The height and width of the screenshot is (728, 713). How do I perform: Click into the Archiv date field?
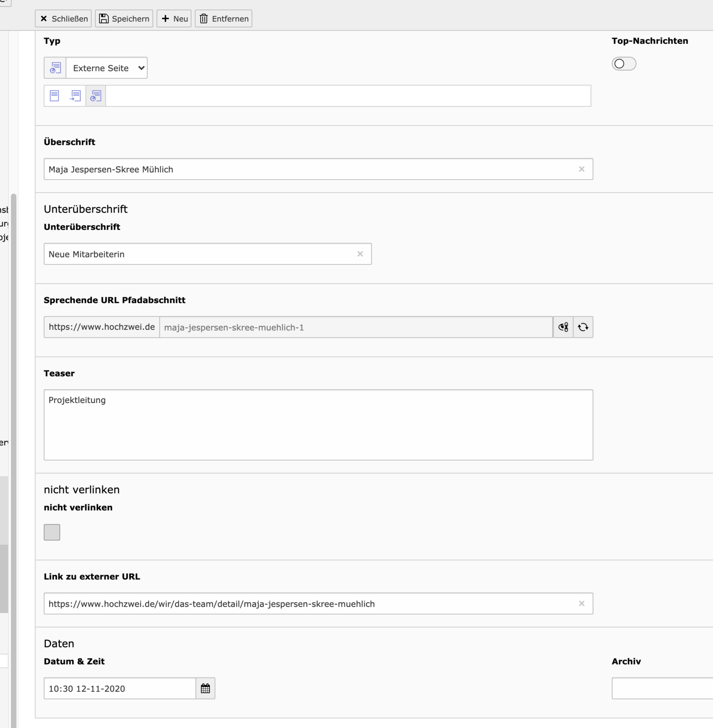(662, 688)
